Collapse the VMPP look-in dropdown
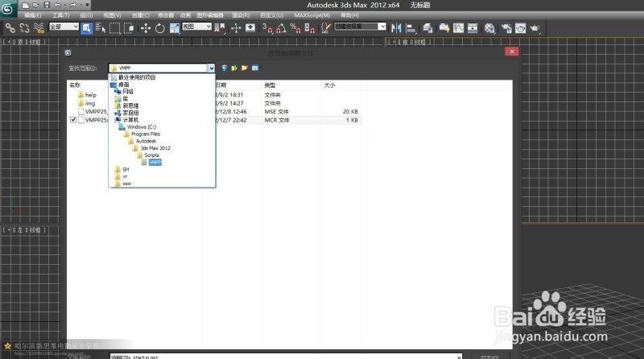Screen dimensions: 644x359 coord(211,68)
